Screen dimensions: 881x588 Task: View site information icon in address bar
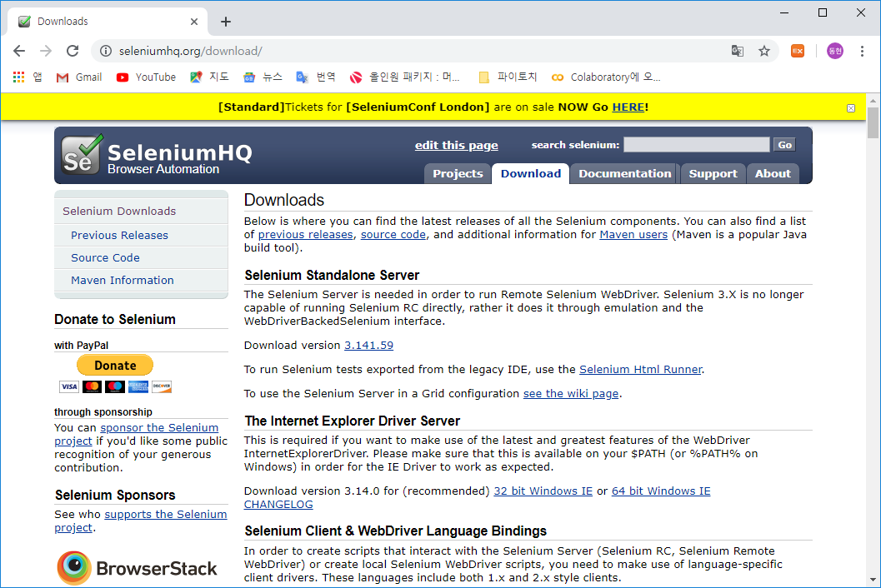click(x=106, y=51)
